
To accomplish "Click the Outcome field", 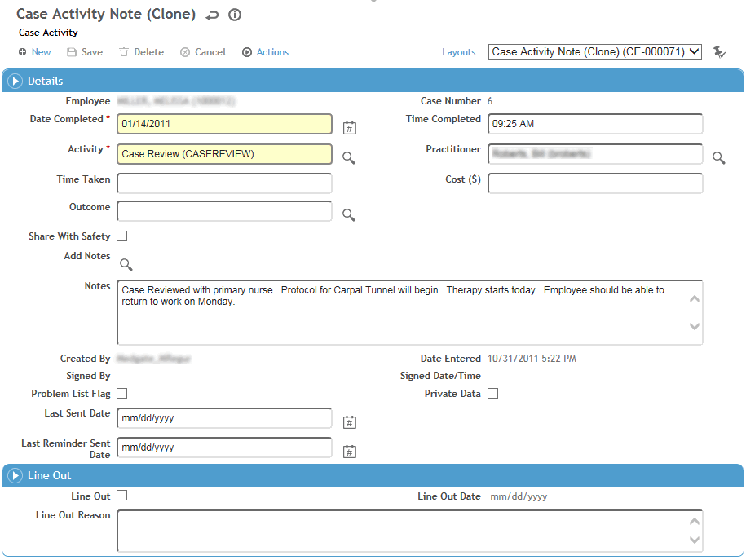I will [224, 211].
